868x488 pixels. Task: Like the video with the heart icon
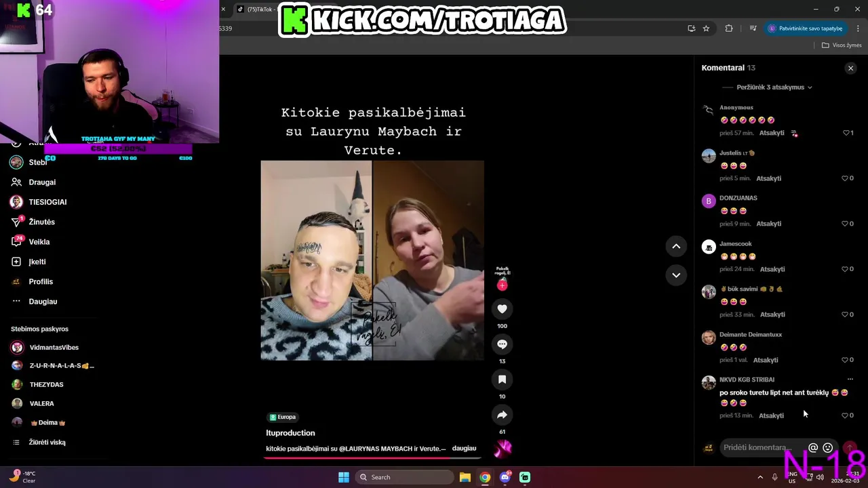[502, 309]
